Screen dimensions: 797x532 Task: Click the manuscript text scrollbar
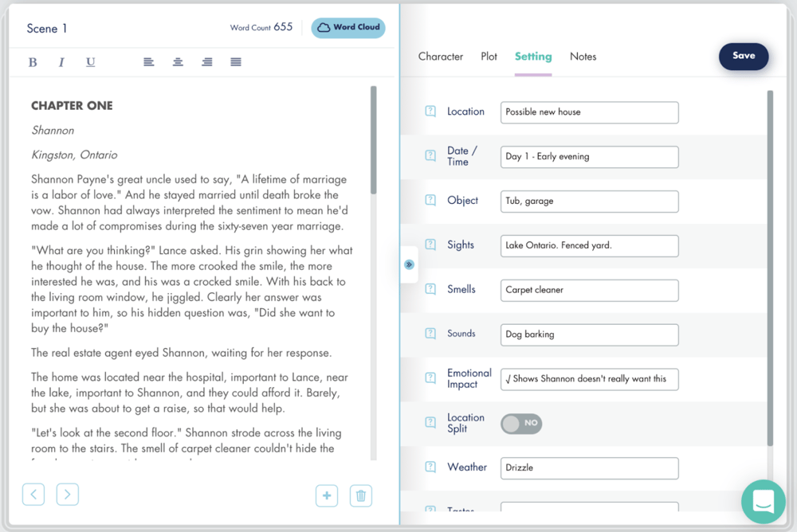tap(374, 139)
